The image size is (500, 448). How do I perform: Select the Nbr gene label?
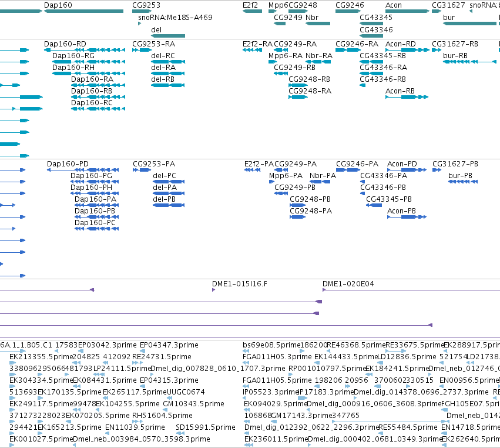click(x=312, y=17)
